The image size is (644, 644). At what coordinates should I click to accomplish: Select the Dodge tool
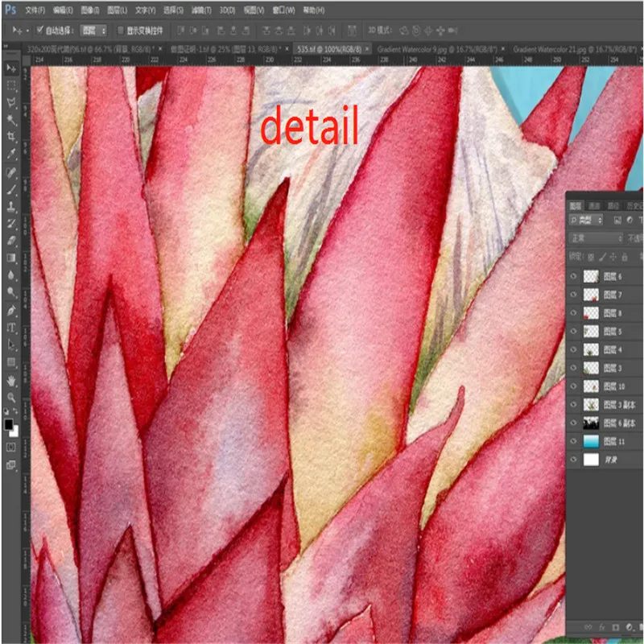point(11,292)
